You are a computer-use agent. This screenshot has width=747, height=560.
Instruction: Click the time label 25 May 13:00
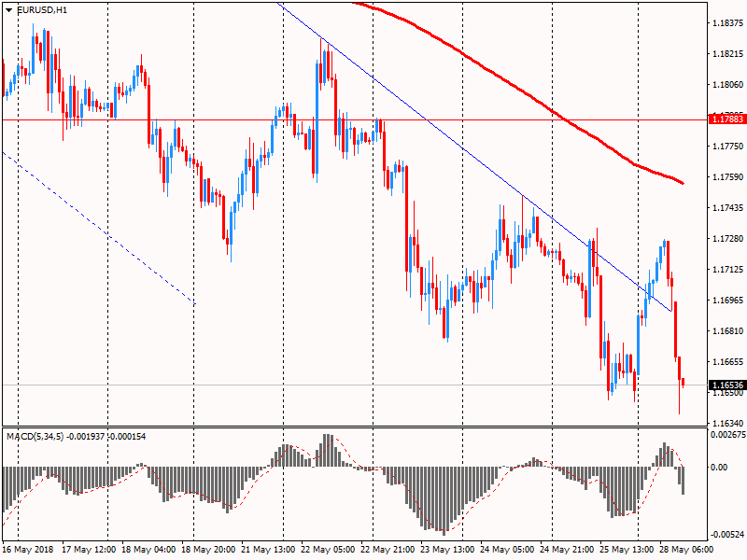pyautogui.click(x=627, y=550)
